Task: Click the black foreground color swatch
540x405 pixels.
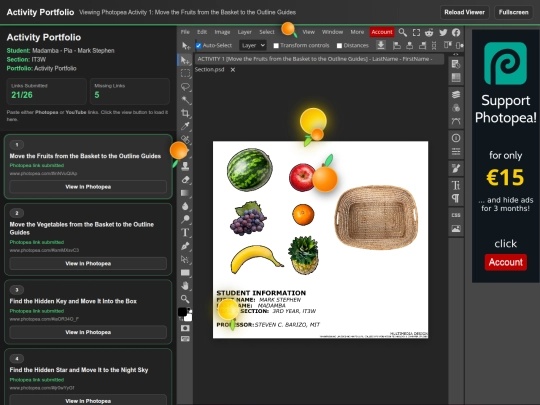Action: coord(182,312)
